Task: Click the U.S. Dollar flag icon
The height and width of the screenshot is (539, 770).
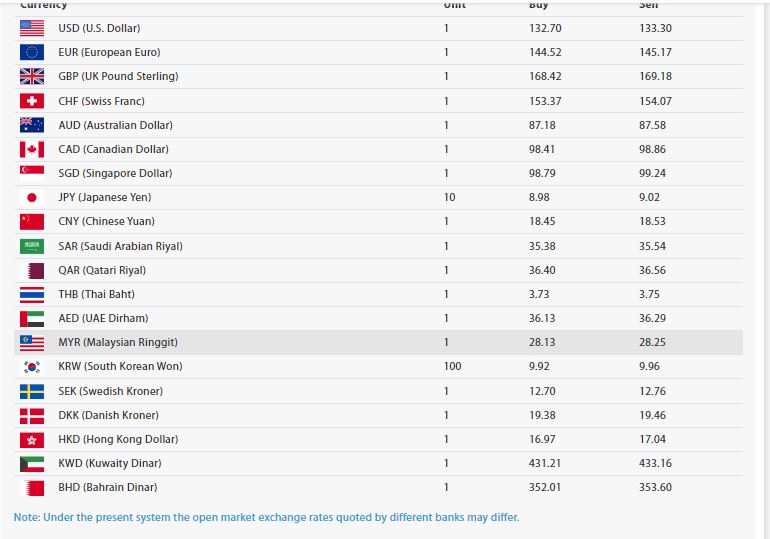Action: pyautogui.click(x=32, y=28)
